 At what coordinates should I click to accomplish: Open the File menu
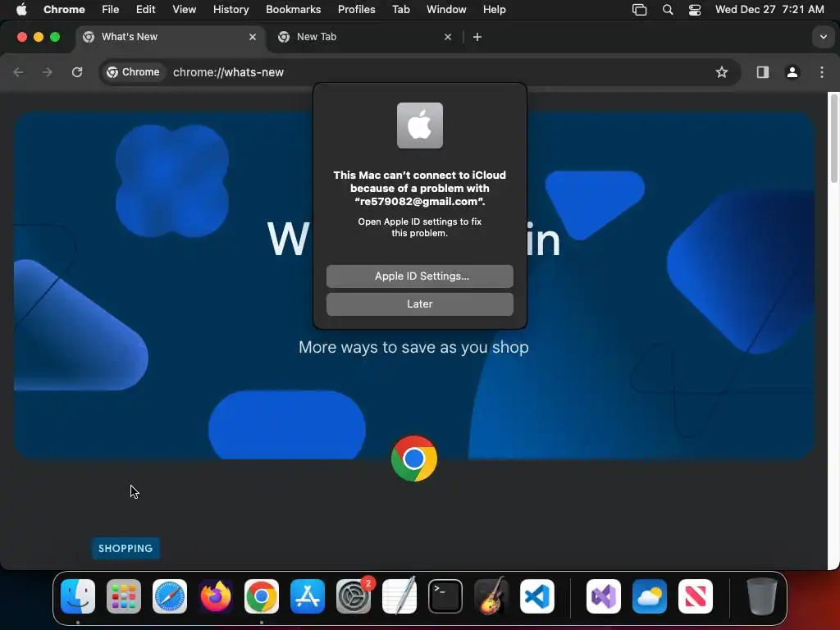[111, 10]
